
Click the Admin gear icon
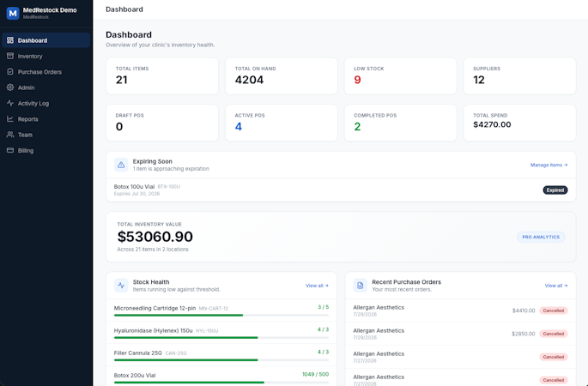click(x=10, y=87)
